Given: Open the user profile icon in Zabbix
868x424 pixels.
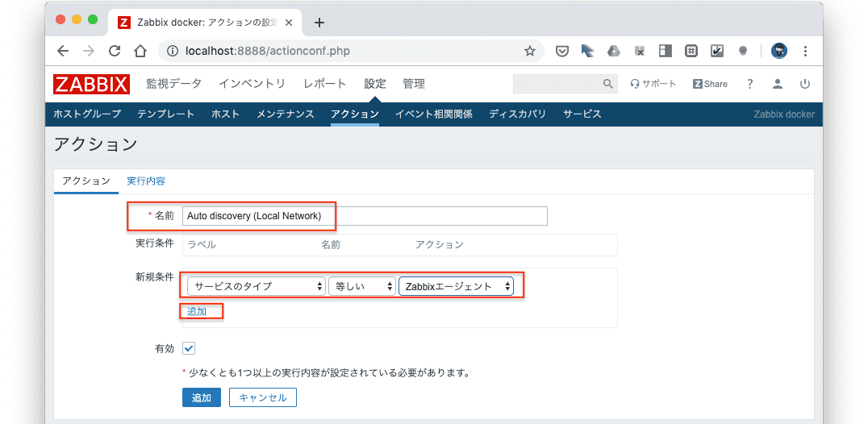Looking at the screenshot, I should pos(778,84).
